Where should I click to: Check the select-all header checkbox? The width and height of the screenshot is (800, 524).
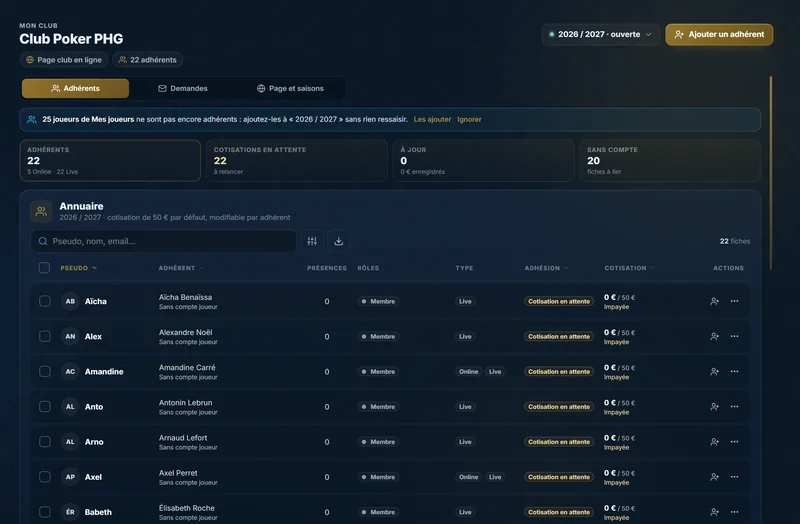pyautogui.click(x=44, y=268)
